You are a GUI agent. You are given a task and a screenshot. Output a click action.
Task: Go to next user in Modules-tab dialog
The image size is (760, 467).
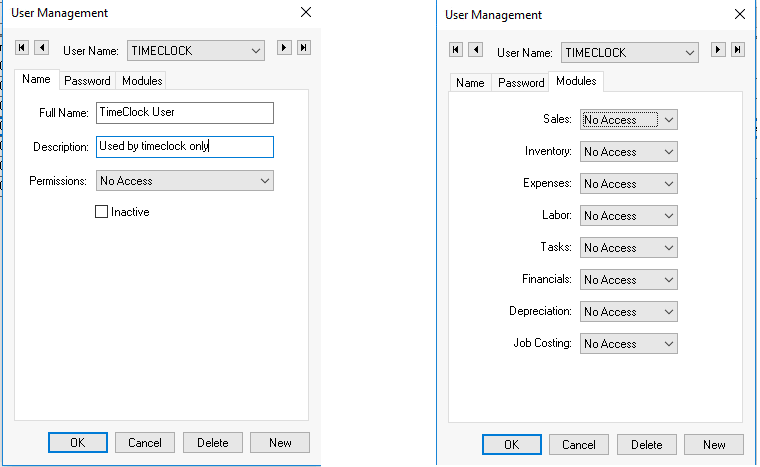pyautogui.click(x=717, y=50)
